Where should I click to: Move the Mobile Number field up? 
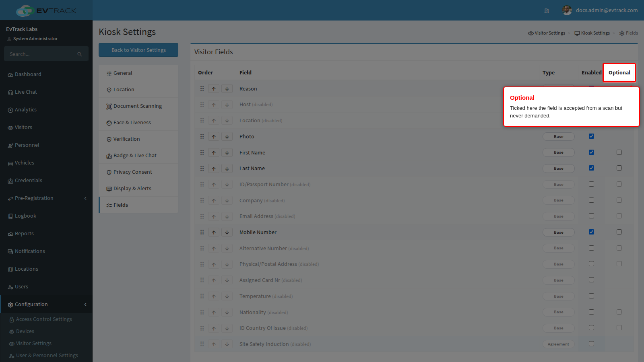click(214, 232)
